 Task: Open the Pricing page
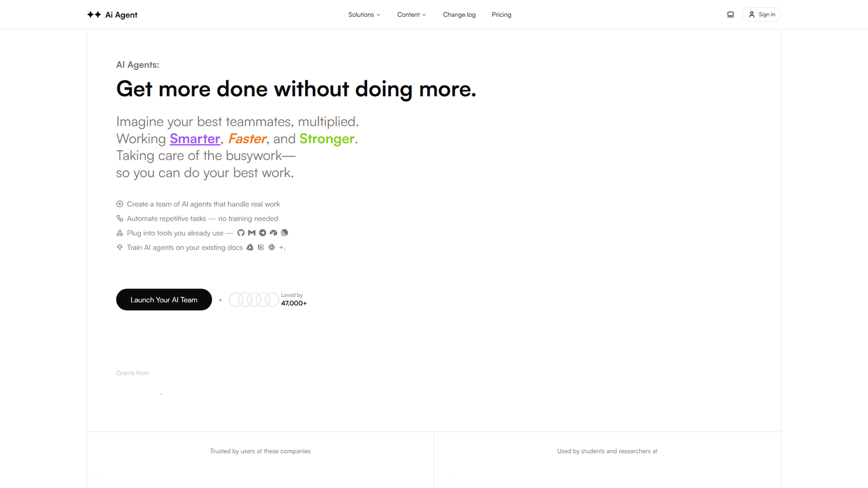(x=502, y=14)
